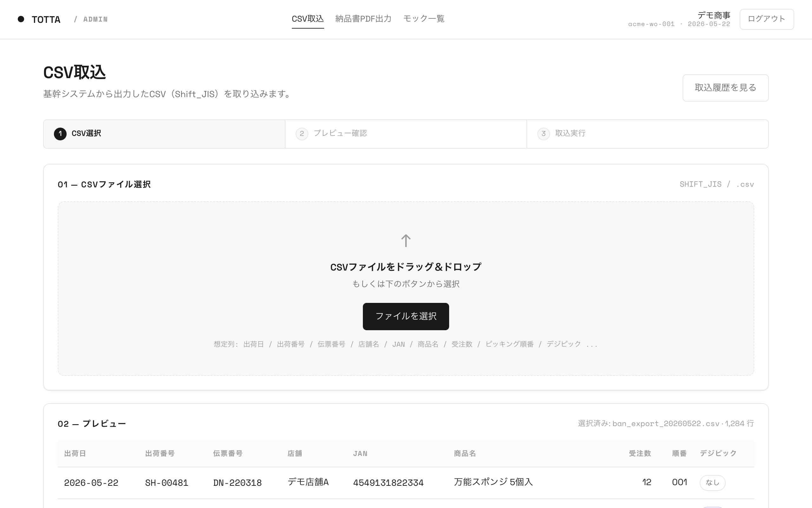The height and width of the screenshot is (508, 812).
Task: Click the selected file ban_export_20260522.csv text
Action: [x=666, y=424]
